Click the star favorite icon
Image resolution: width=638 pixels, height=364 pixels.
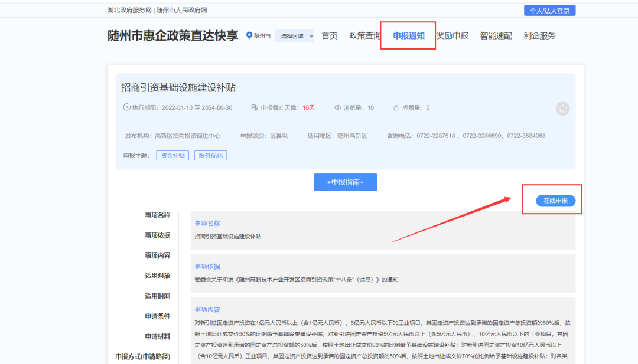(562, 109)
